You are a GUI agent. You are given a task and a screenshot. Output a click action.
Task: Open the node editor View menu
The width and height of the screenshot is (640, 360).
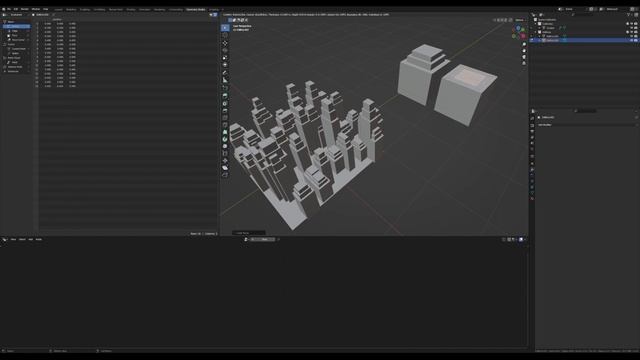pos(13,240)
